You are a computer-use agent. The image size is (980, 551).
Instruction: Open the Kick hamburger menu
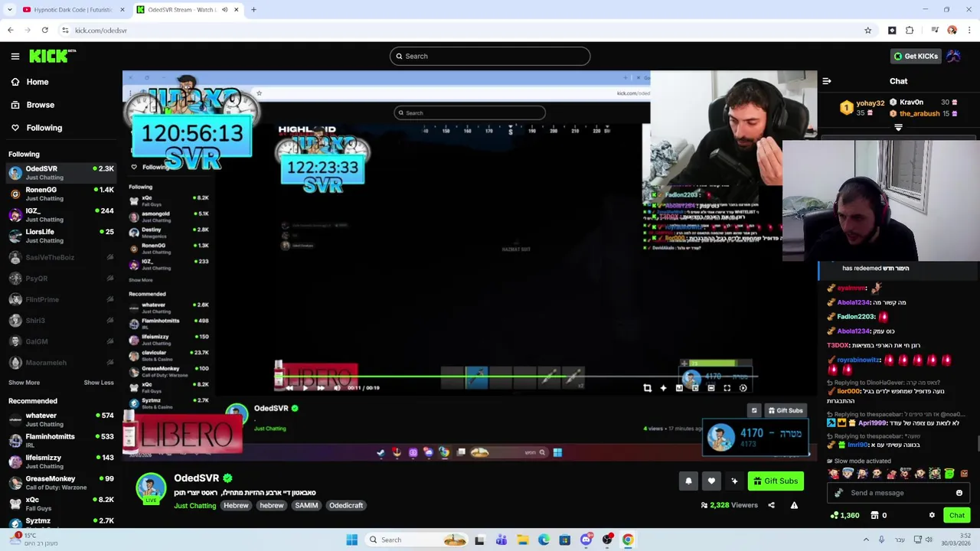[15, 56]
